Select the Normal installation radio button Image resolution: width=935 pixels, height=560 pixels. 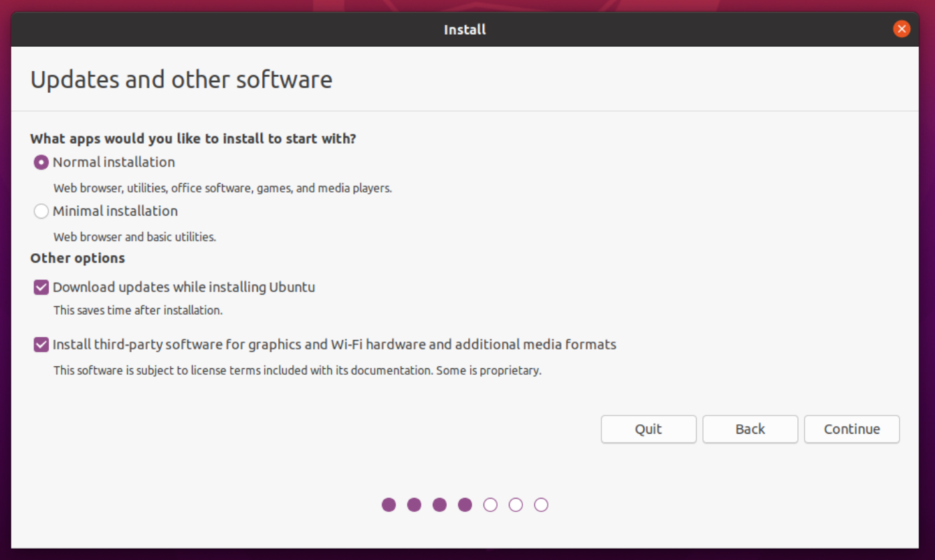coord(41,162)
